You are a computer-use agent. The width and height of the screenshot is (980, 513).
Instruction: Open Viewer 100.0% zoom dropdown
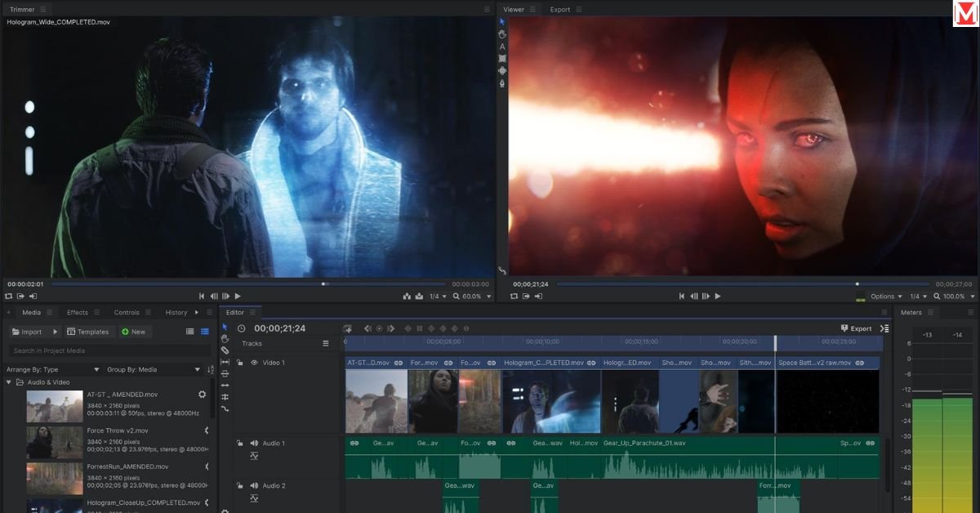[x=954, y=296]
